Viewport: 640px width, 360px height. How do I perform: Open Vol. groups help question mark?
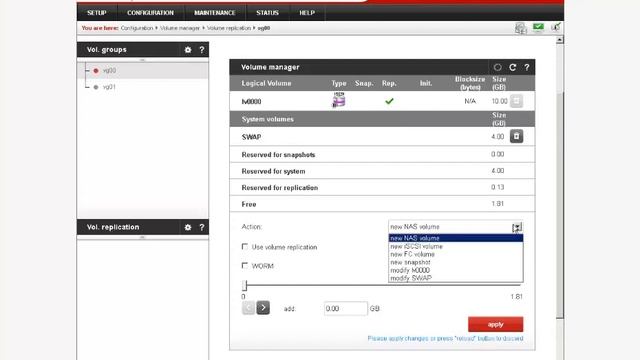tap(202, 50)
